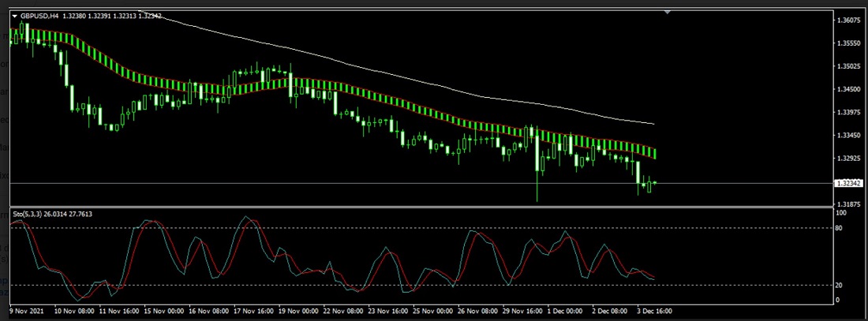Click the most recent candlestick on the chart
Screen dimensions: 868x321
(x=654, y=183)
